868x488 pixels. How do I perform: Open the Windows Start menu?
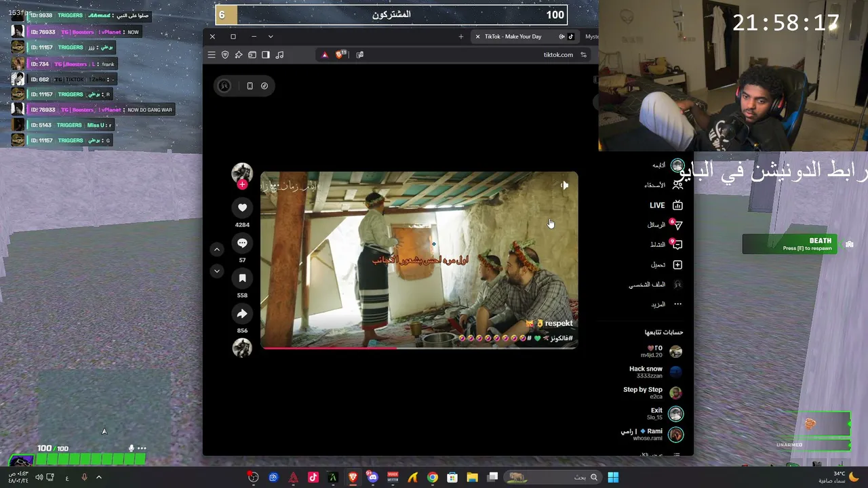pyautogui.click(x=613, y=477)
